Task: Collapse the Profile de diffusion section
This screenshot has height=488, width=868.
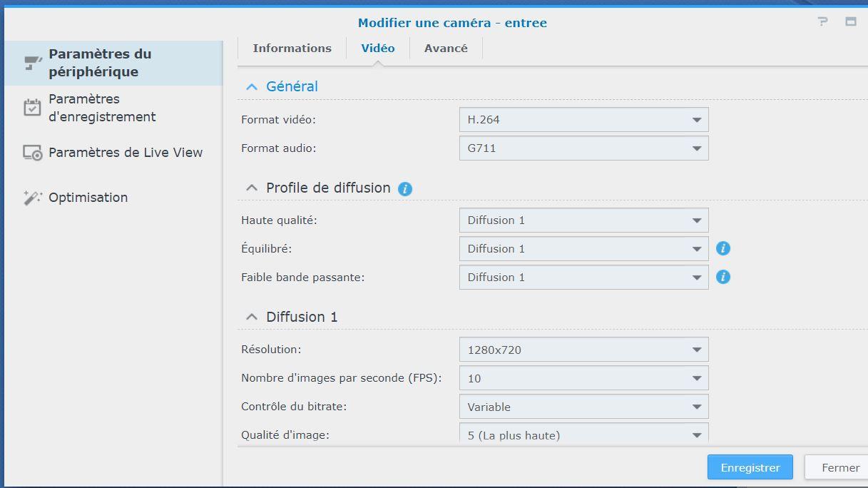Action: click(251, 188)
